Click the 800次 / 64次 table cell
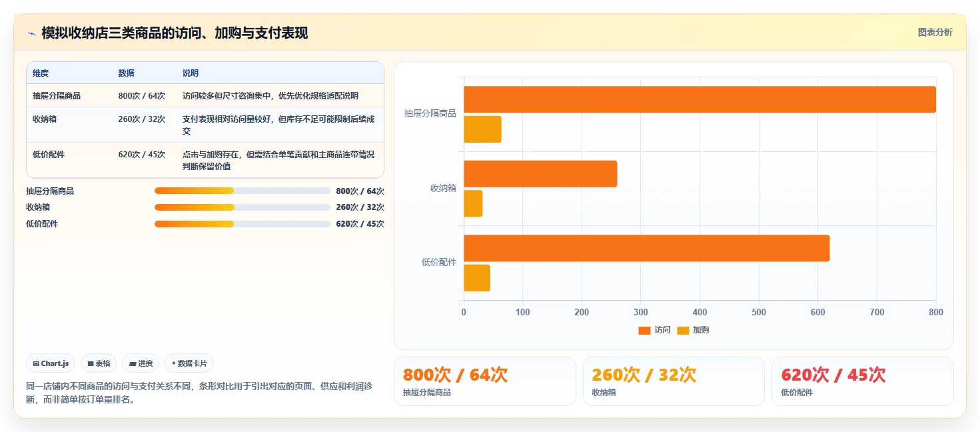Viewport: 980px width, 432px height. [x=142, y=96]
